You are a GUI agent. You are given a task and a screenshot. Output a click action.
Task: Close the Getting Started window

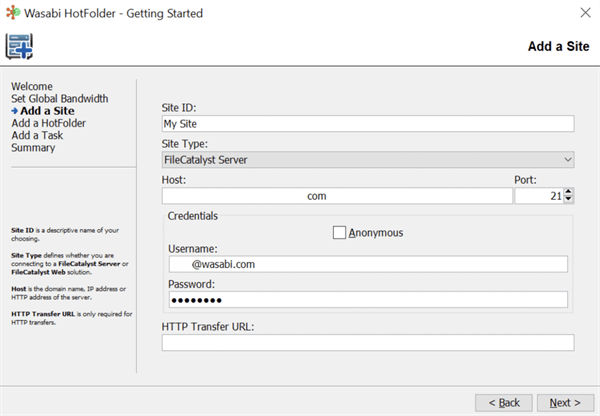pos(583,14)
